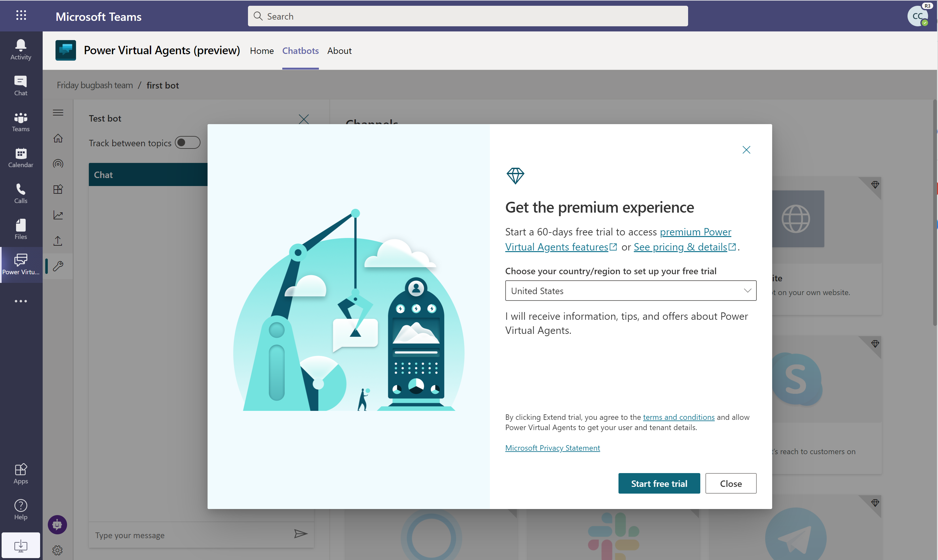Image resolution: width=938 pixels, height=560 pixels.
Task: Click the Help icon in Teams sidebar
Action: pos(21,509)
